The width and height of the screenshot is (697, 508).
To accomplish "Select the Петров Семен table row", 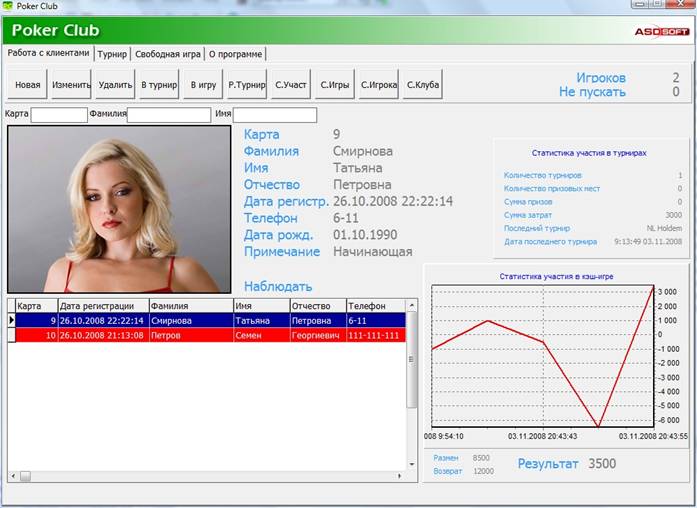I will 200,335.
